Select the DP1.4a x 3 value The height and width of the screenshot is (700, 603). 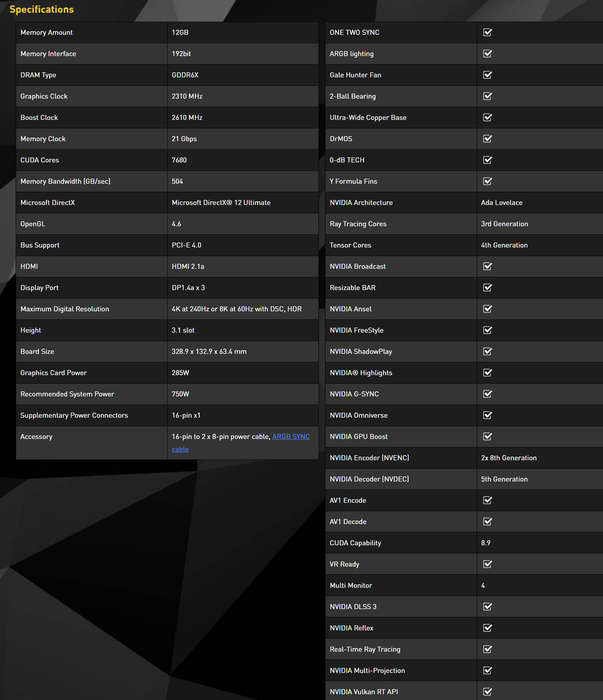point(188,288)
